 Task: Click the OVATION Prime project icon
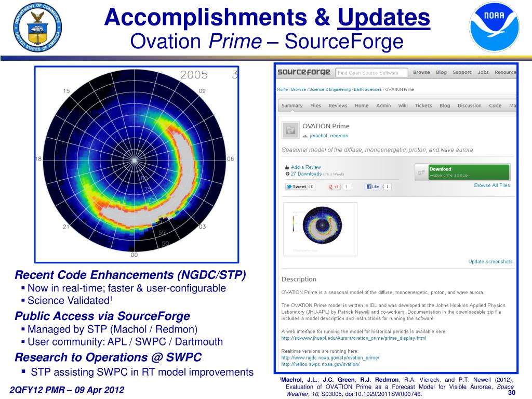coord(290,130)
